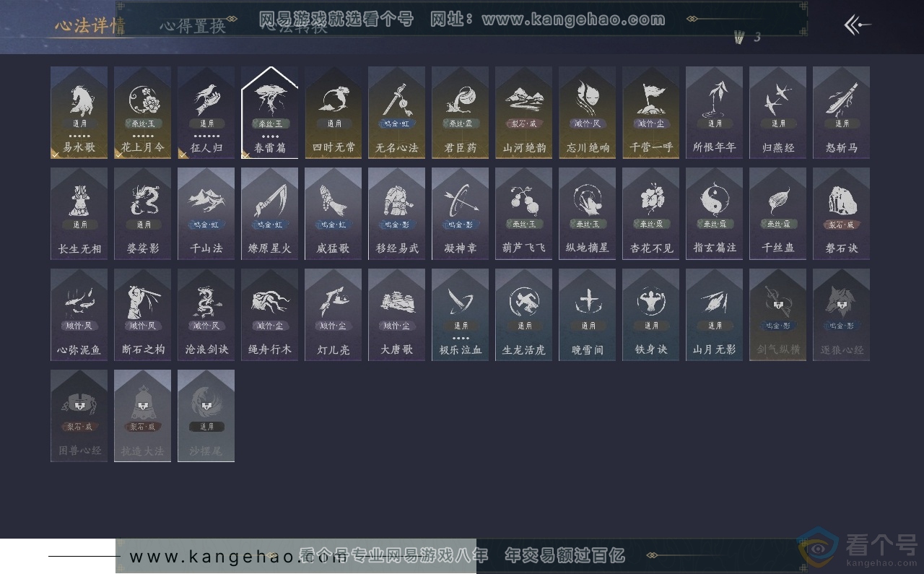Image resolution: width=924 pixels, height=574 pixels.
Task: Open the locked 抗造大法 bell card
Action: (x=143, y=416)
